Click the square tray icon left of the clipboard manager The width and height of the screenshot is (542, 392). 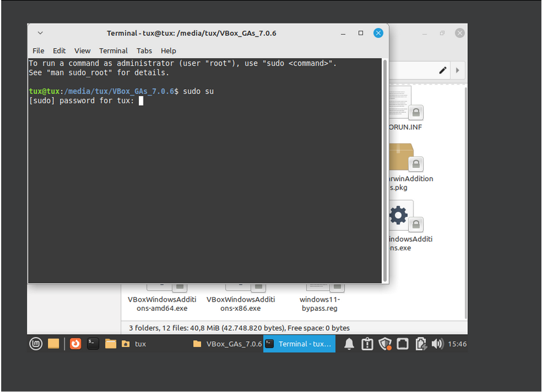point(403,344)
